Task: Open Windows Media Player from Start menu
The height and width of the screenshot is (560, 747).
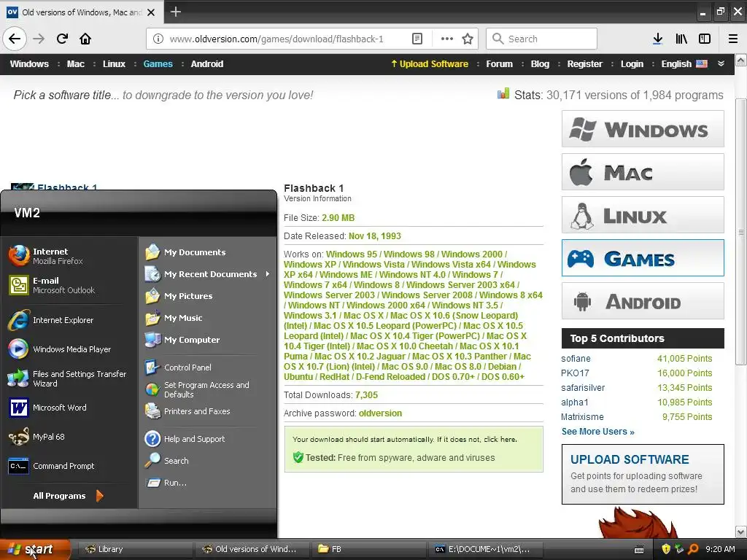Action: pyautogui.click(x=69, y=349)
